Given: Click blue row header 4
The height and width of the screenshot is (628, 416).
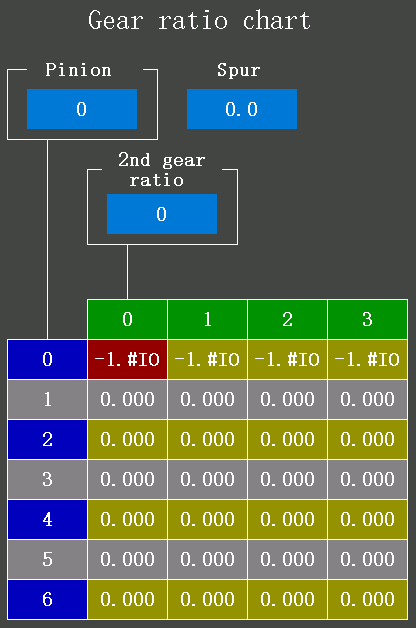Looking at the screenshot, I should (47, 519).
